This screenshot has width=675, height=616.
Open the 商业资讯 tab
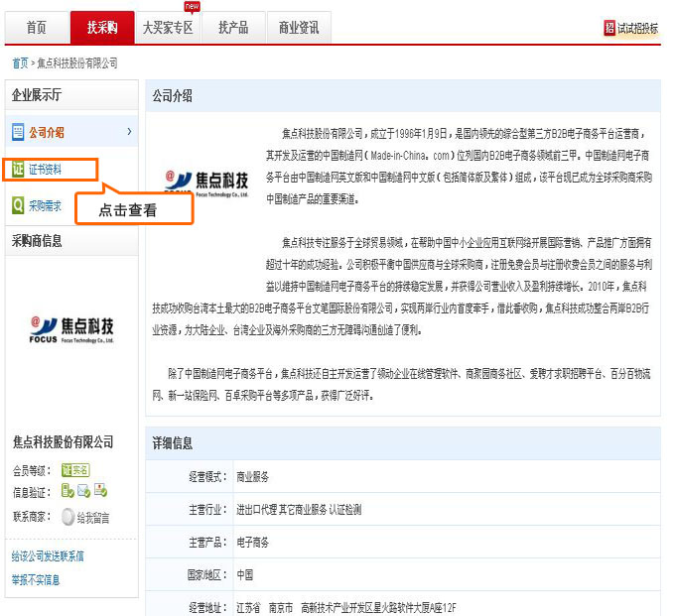point(299,28)
